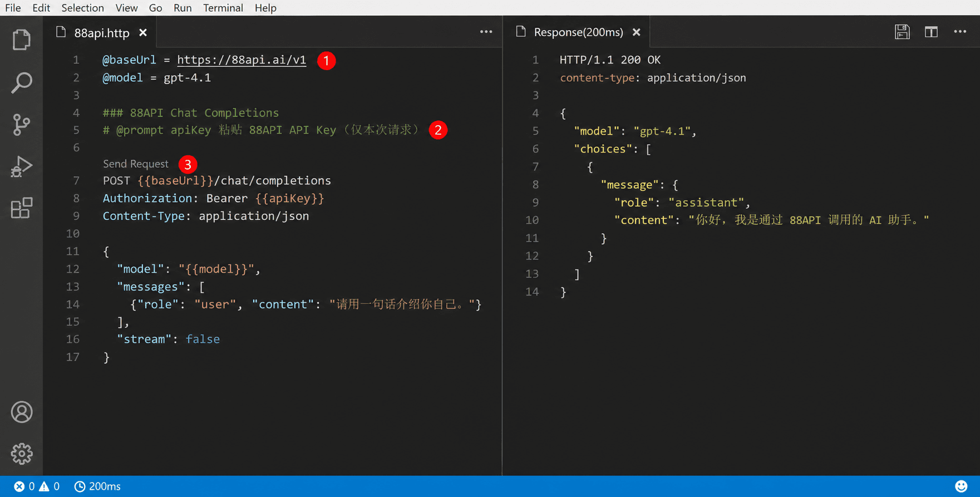Image resolution: width=980 pixels, height=497 pixels.
Task: Click the '### 88API Chat Completions' comment
Action: pyautogui.click(x=191, y=112)
